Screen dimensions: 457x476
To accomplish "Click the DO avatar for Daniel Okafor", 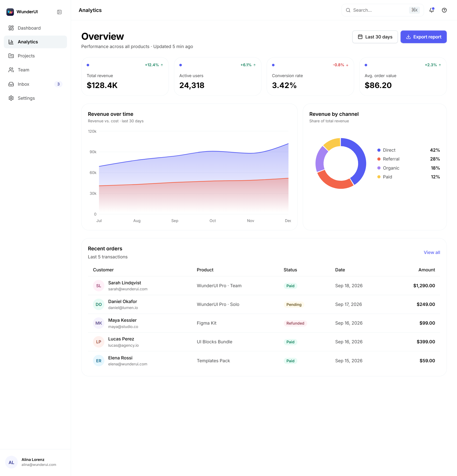I will pos(99,304).
